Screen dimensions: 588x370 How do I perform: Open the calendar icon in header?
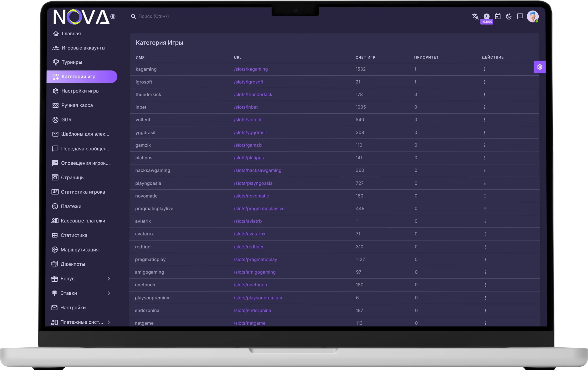pyautogui.click(x=498, y=16)
